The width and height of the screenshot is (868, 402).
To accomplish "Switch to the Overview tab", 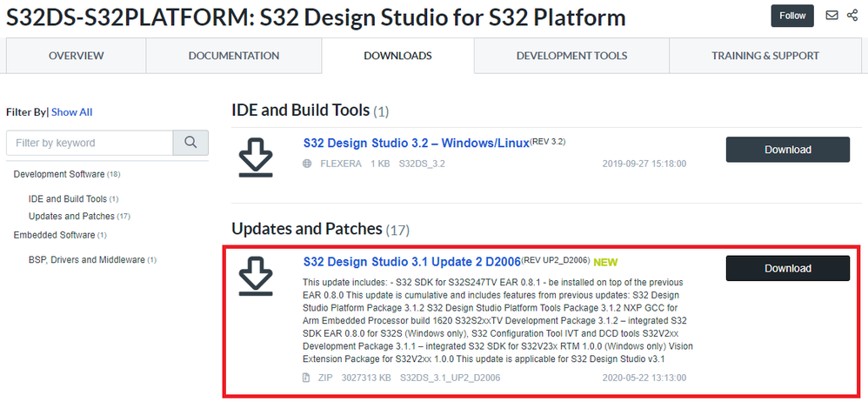I will pyautogui.click(x=76, y=56).
